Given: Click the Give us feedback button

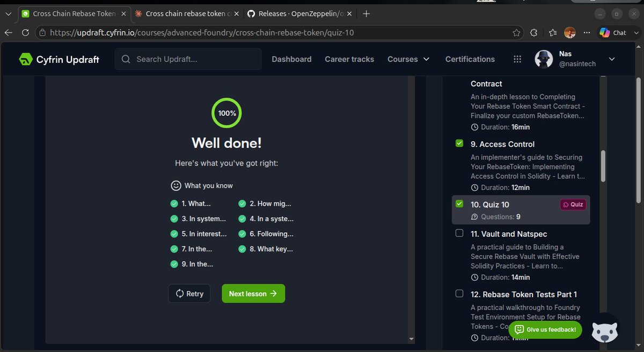Looking at the screenshot, I should [x=545, y=329].
